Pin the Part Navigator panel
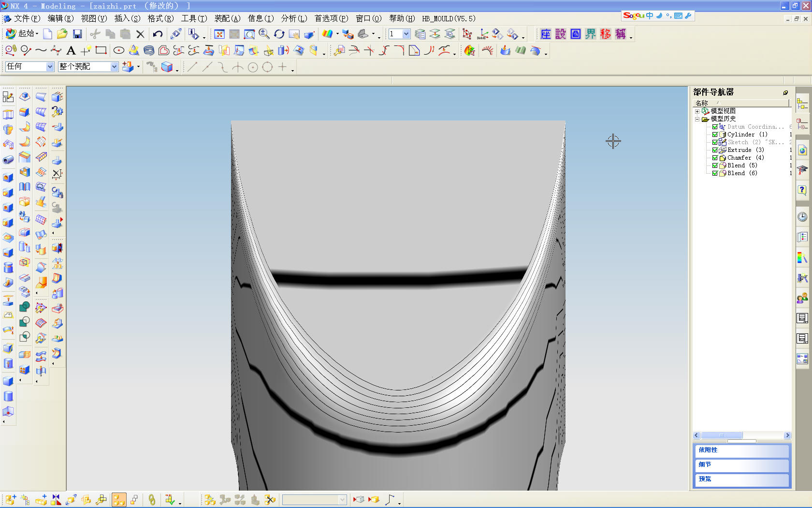 click(x=785, y=92)
